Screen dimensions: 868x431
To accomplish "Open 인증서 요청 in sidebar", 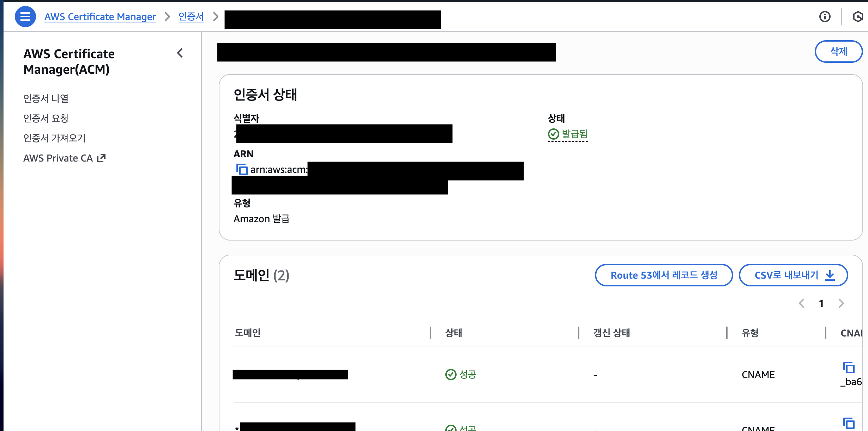I will tap(46, 118).
